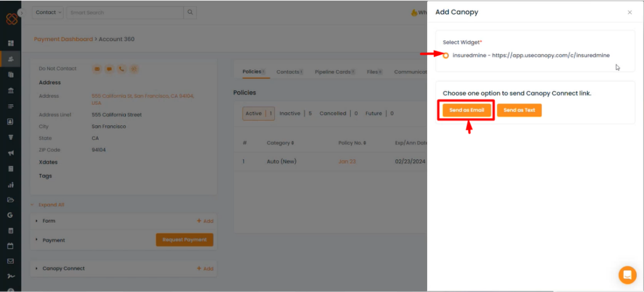Open the envelope mail icon in sidebar
The height and width of the screenshot is (292, 644).
click(11, 261)
